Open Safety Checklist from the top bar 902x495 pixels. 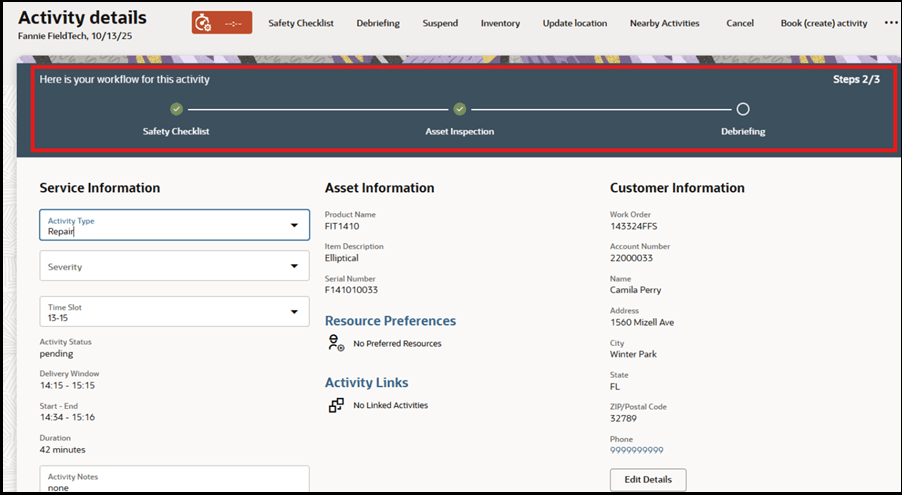[301, 23]
